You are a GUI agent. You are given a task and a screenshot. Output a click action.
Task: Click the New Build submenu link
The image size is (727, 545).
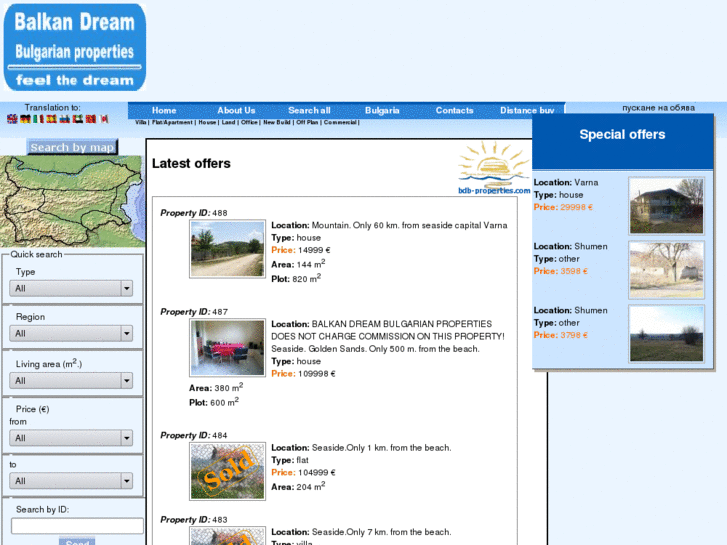[x=277, y=122]
